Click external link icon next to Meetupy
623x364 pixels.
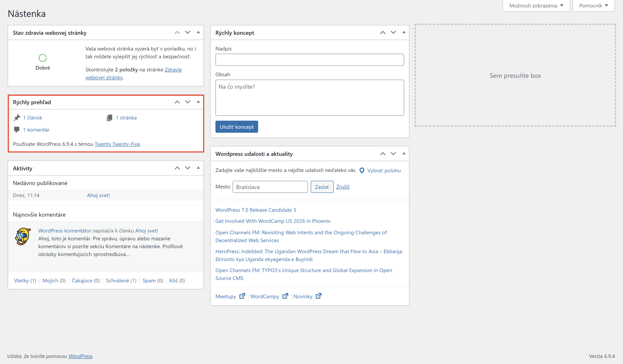coord(242,296)
